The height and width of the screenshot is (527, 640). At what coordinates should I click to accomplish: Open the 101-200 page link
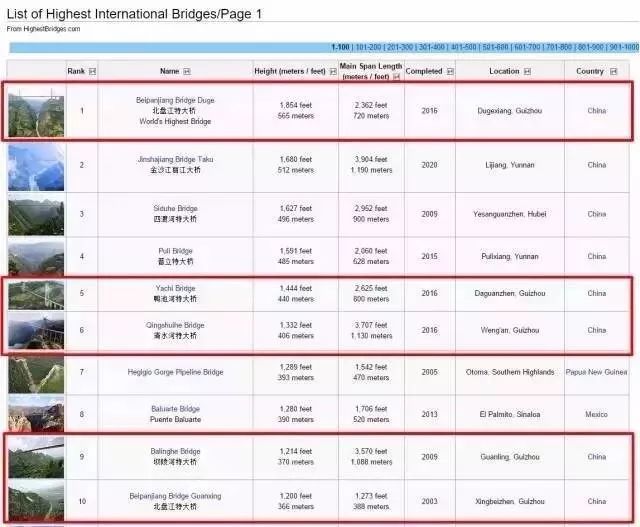tap(368, 47)
